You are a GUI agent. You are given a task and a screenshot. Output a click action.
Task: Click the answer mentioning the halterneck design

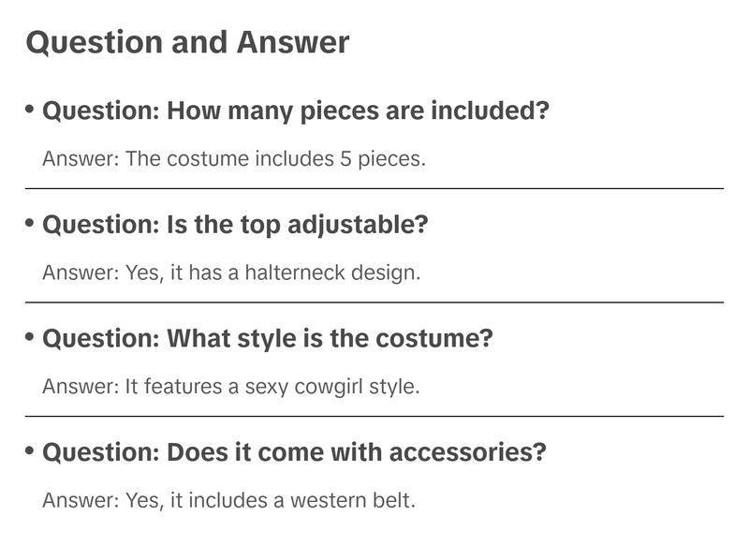click(231, 273)
